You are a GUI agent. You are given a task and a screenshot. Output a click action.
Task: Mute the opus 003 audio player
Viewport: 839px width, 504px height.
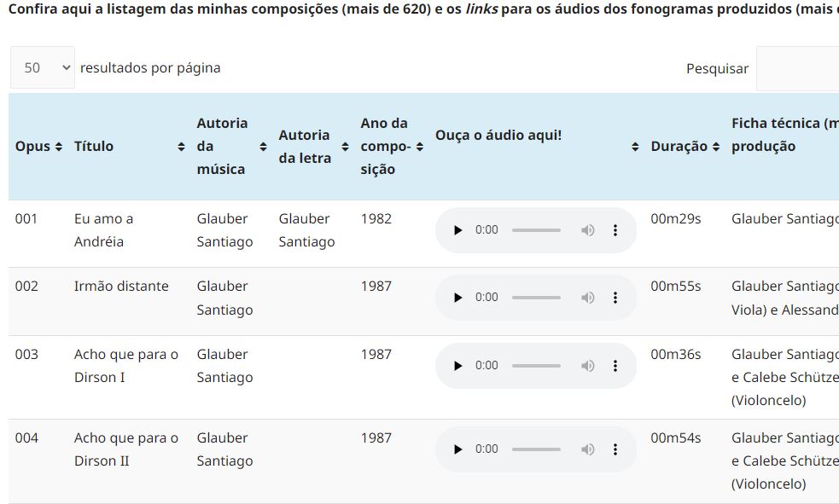(587, 366)
